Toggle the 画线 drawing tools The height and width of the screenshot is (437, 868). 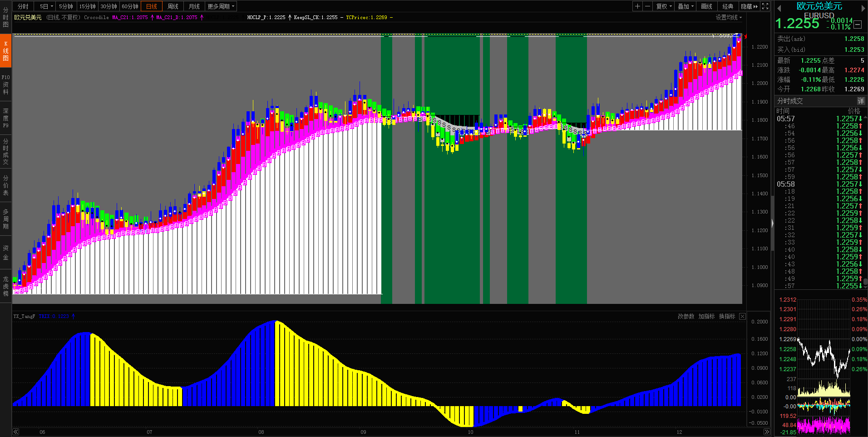706,6
